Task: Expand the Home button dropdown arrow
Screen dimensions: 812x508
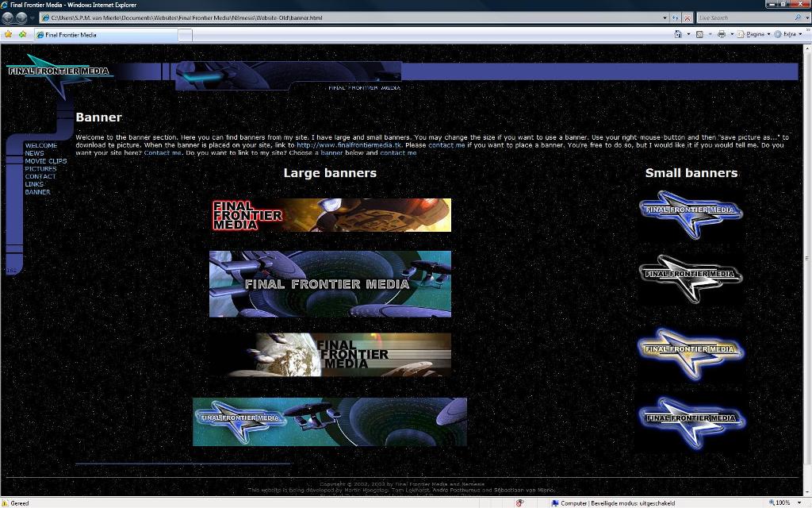Action: [x=688, y=34]
